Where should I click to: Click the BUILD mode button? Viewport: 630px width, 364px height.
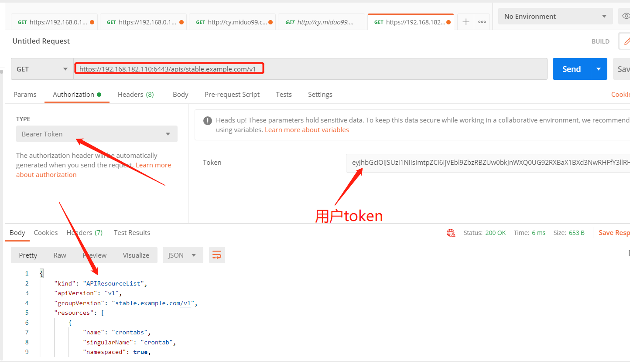pos(600,41)
